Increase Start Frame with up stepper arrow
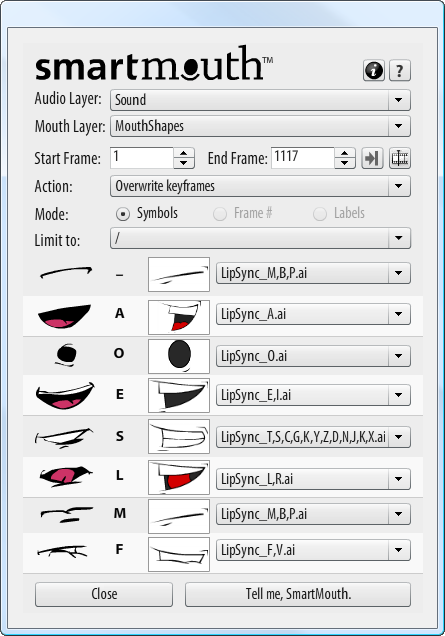 [184, 153]
